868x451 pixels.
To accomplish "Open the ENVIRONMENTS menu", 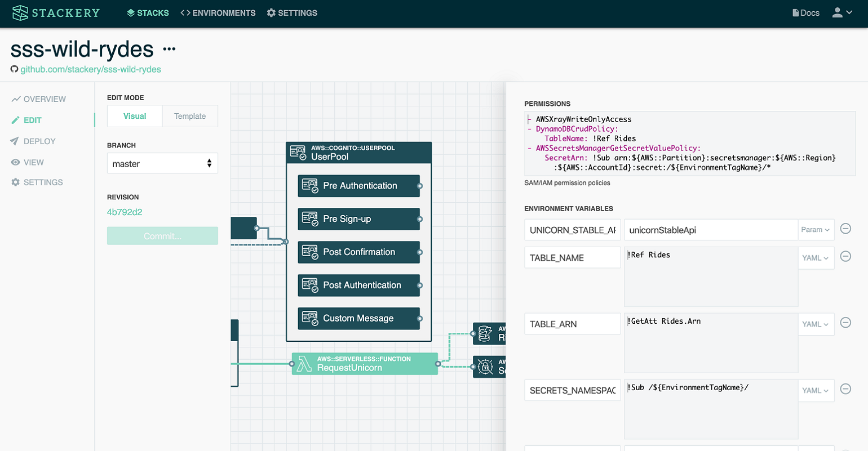I will coord(218,12).
